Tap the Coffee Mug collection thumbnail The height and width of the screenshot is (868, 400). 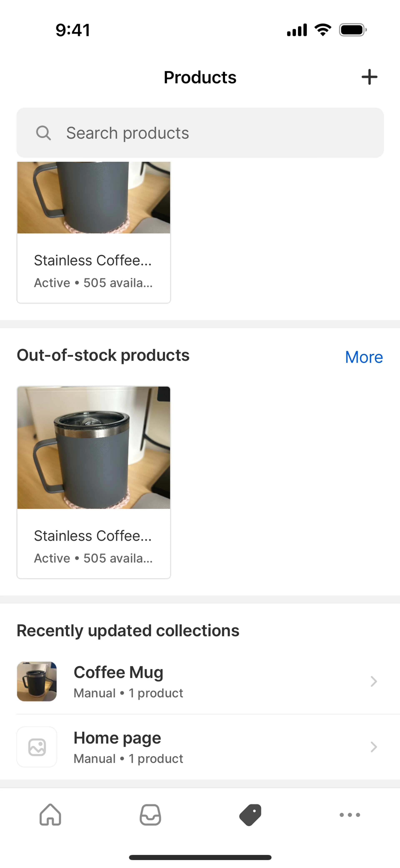[37, 681]
